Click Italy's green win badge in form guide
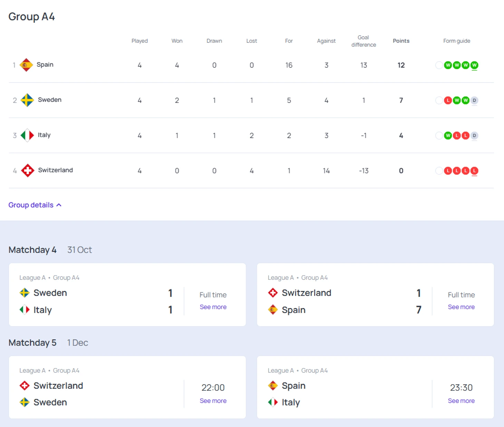 pyautogui.click(x=448, y=136)
